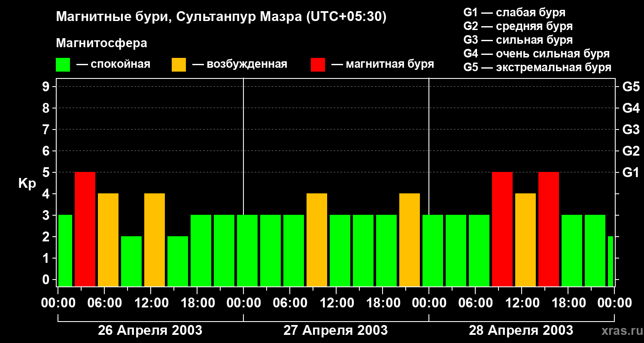Click the '28 Апреля 2003' date label
The width and height of the screenshot is (644, 343).
(521, 331)
